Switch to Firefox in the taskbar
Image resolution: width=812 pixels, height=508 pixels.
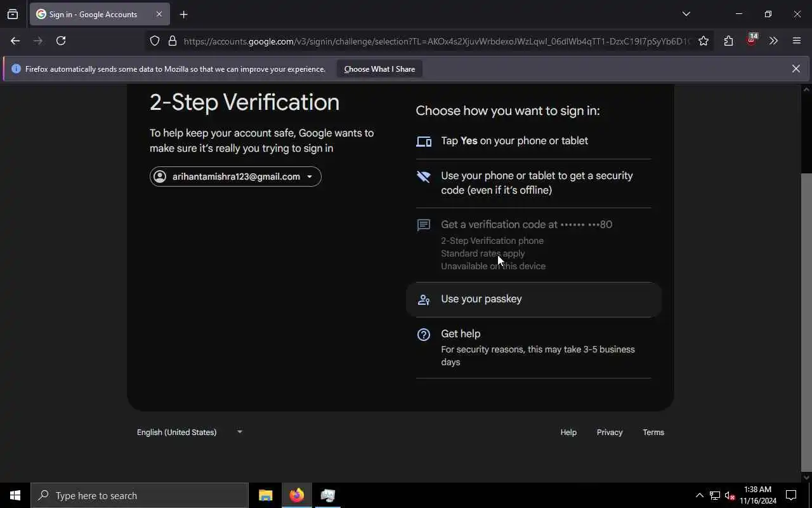coord(297,495)
